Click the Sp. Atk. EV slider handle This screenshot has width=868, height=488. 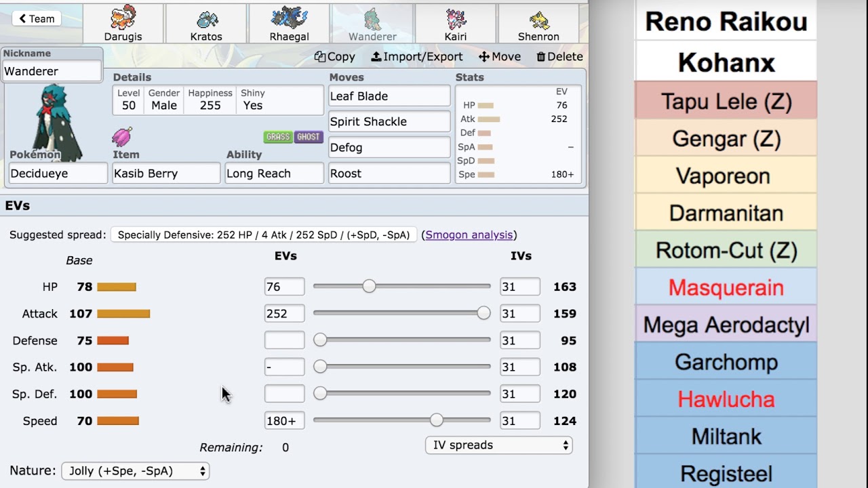pyautogui.click(x=320, y=367)
